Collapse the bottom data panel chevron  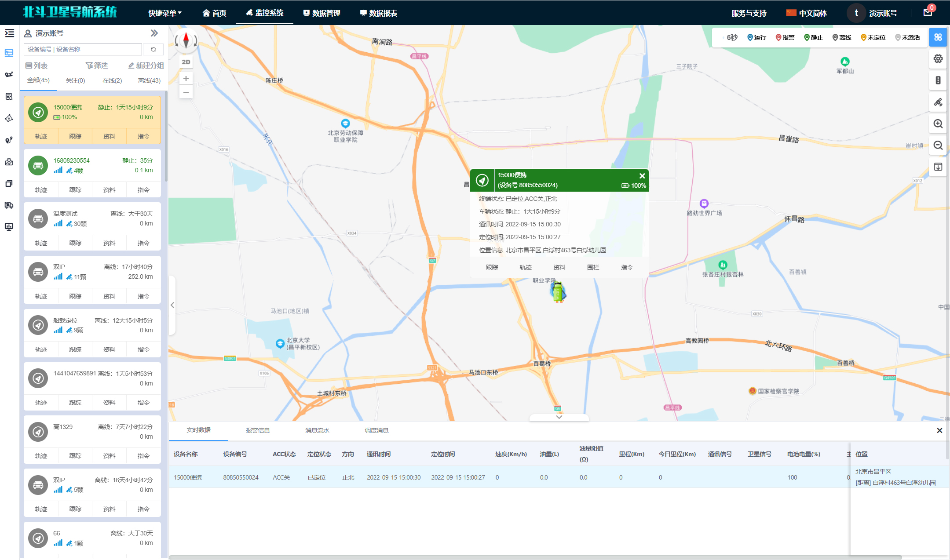[x=559, y=417]
